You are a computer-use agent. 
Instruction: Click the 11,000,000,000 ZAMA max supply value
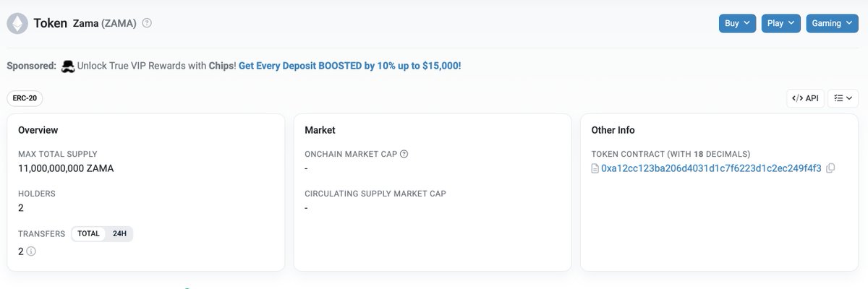66,168
